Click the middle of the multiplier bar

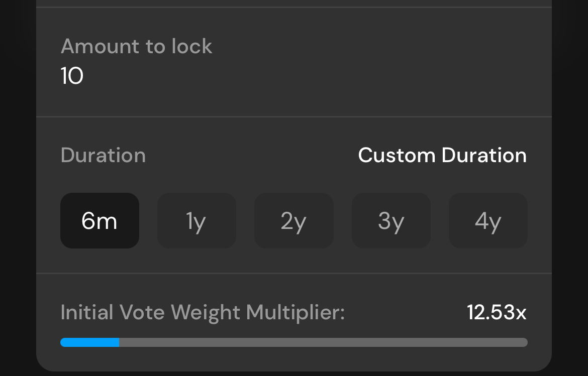[x=294, y=342]
